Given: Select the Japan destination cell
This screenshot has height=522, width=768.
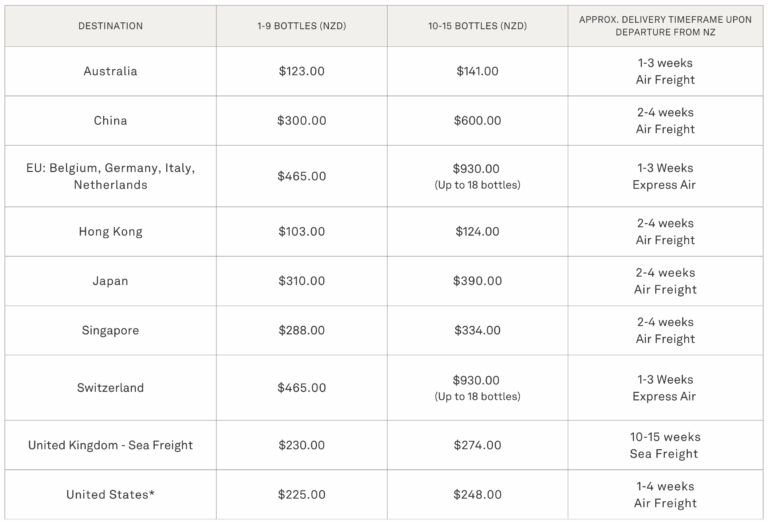Looking at the screenshot, I should point(110,281).
